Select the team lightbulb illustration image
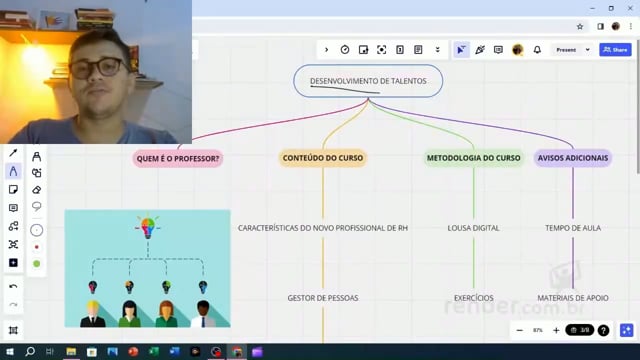This screenshot has width=640, height=360. (147, 269)
